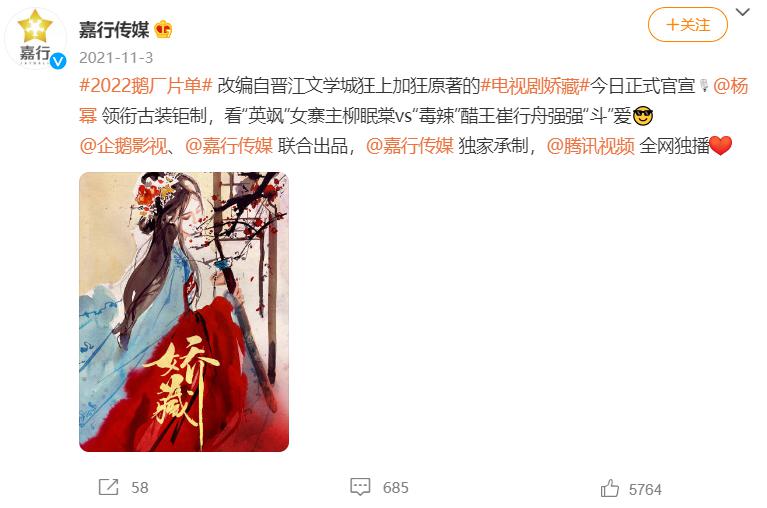Click the 嘉行传媒 username heading
This screenshot has width=767, height=508.
[x=114, y=30]
